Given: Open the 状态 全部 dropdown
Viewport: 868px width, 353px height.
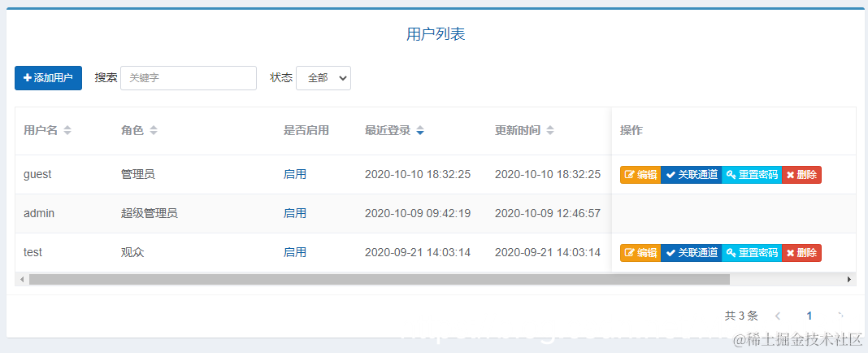Looking at the screenshot, I should [x=323, y=78].
